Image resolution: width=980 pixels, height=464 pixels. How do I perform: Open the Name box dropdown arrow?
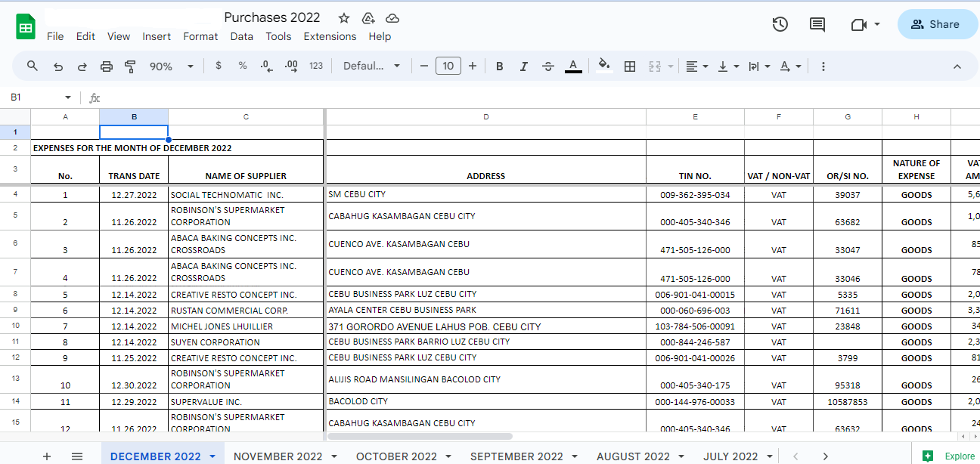point(68,97)
